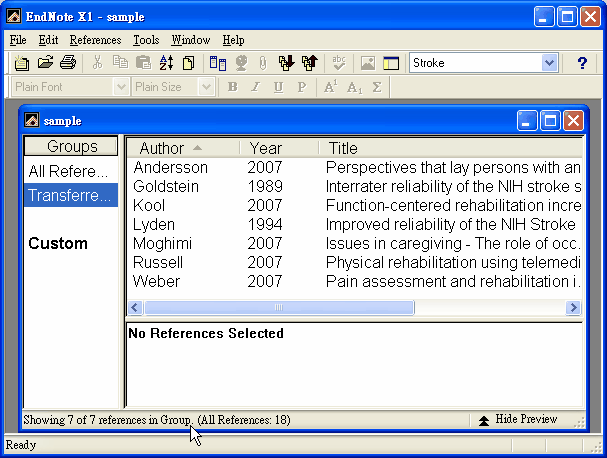Viewport: 607px width, 458px height.
Task: Click the Title column header
Action: coord(450,148)
